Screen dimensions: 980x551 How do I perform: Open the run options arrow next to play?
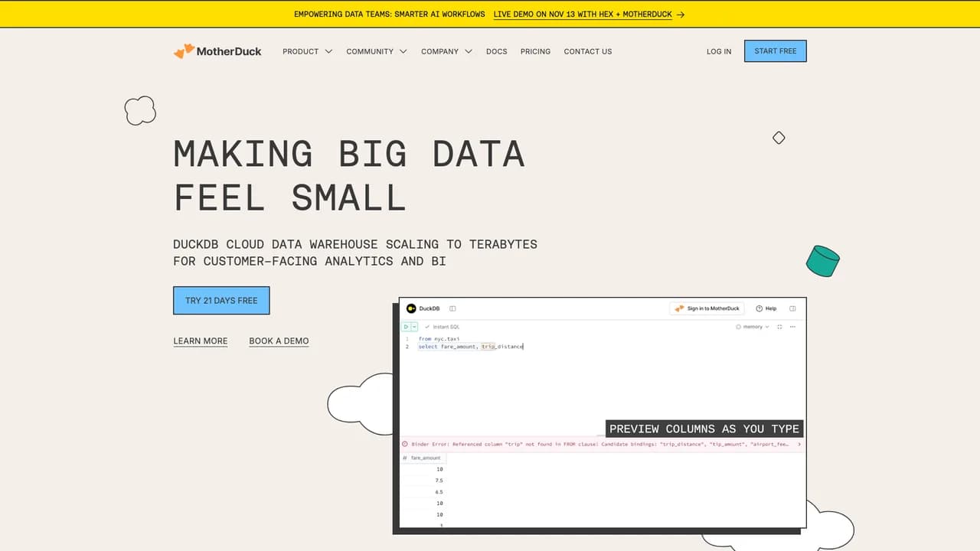(414, 327)
